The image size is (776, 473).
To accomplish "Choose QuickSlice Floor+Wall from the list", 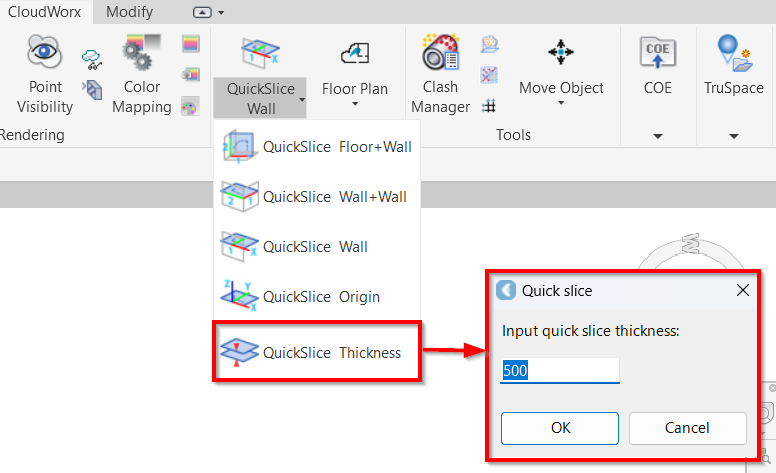I will tap(317, 147).
